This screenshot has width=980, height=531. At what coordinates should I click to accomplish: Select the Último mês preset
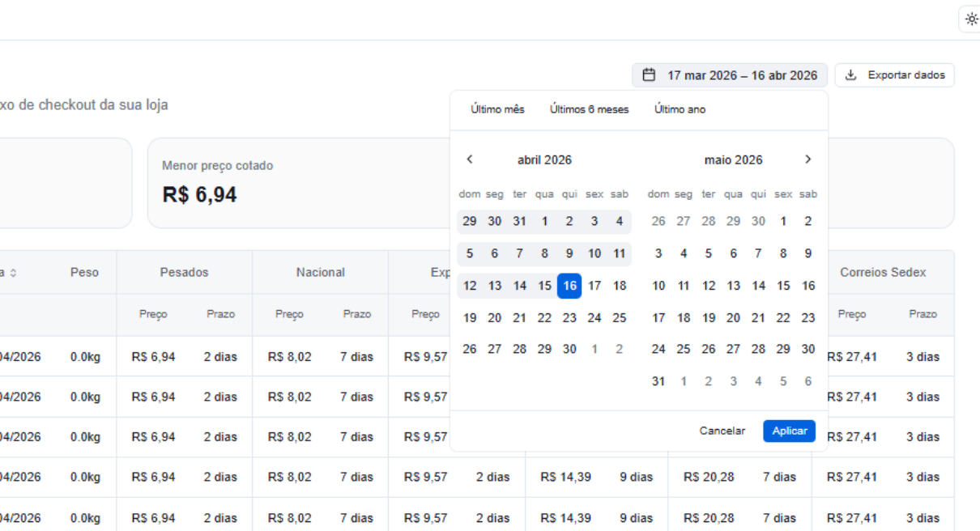click(x=497, y=109)
